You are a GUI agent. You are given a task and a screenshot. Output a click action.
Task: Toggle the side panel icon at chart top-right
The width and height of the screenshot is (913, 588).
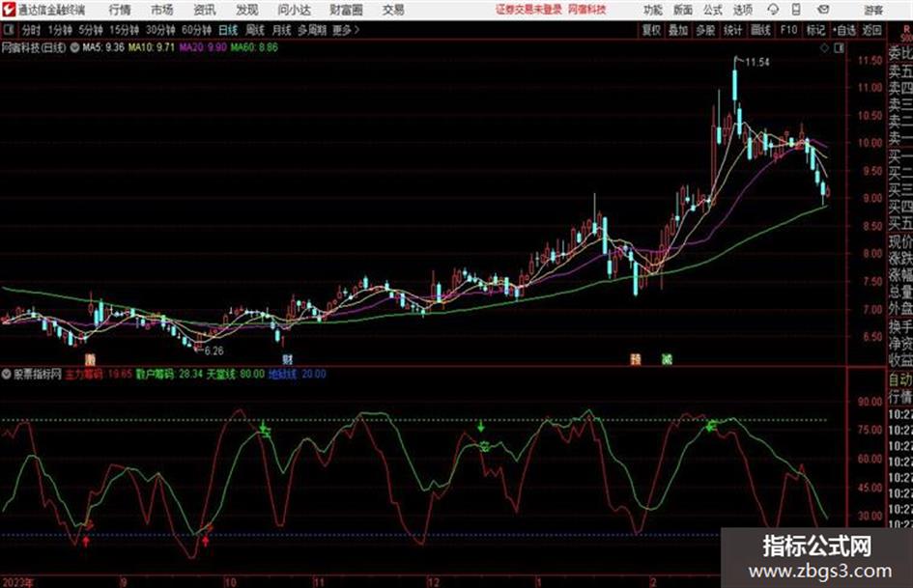click(839, 48)
